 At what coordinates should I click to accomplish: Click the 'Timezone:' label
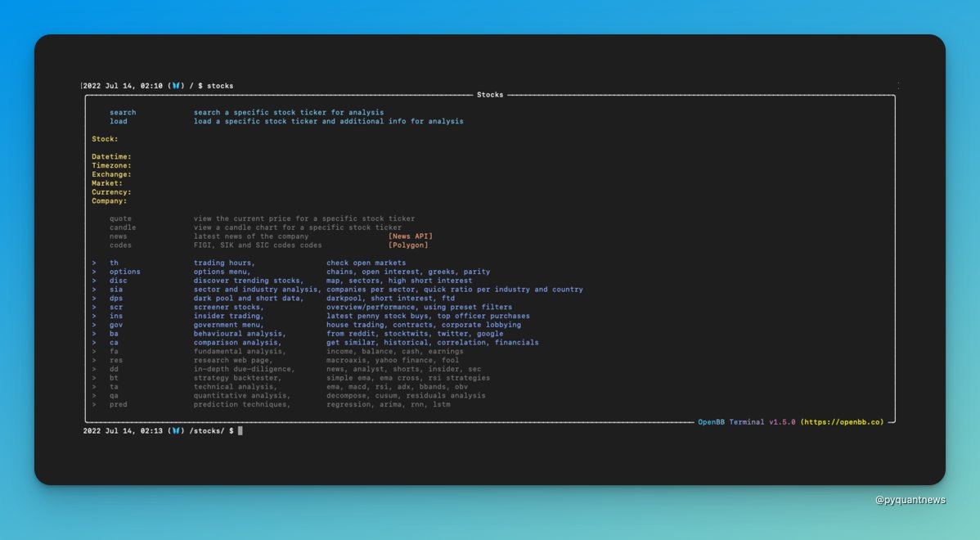[x=111, y=165]
